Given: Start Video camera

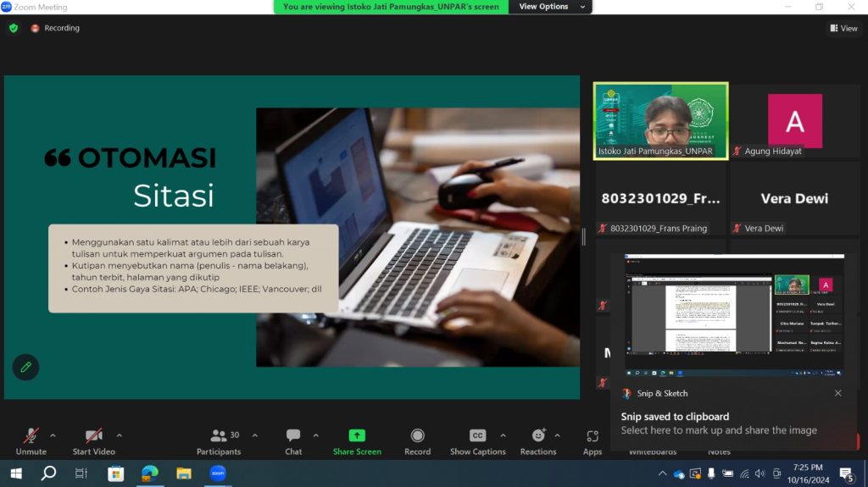Looking at the screenshot, I should [93, 441].
